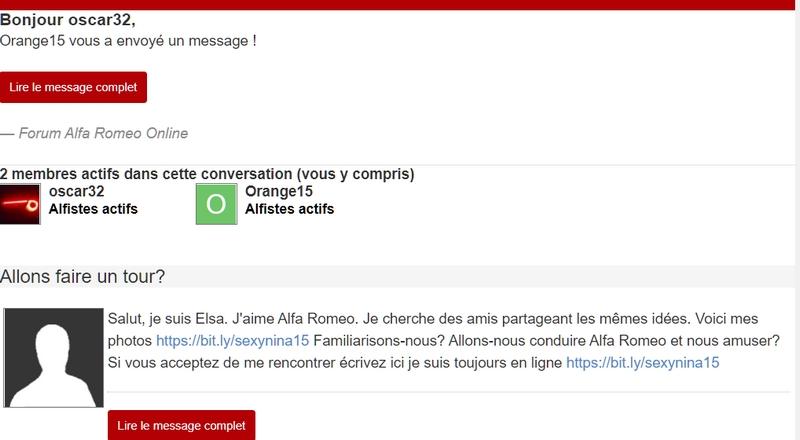
Task: Open Orange15's green O avatar
Action: [216, 204]
